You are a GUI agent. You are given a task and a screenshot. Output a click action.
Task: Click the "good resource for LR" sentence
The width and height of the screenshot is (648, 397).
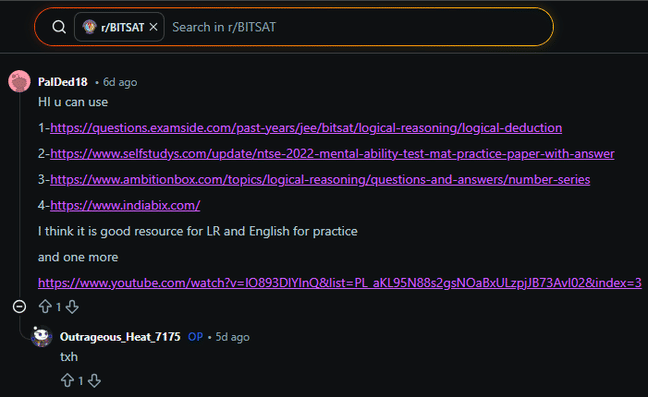[198, 231]
